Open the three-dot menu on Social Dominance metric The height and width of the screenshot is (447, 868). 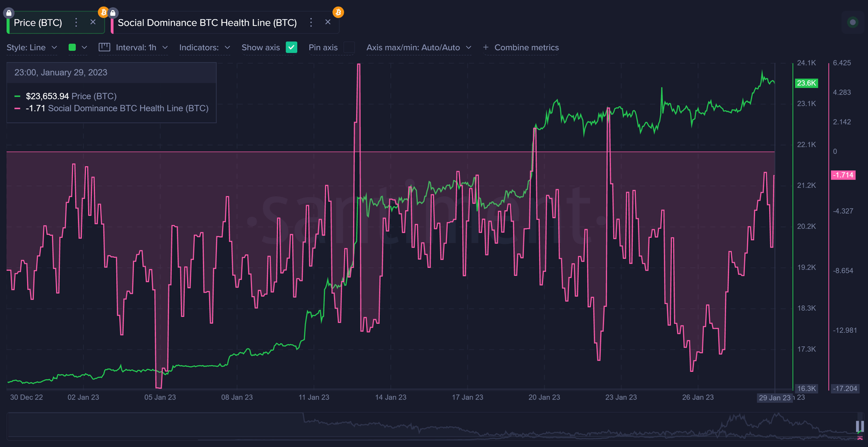311,23
